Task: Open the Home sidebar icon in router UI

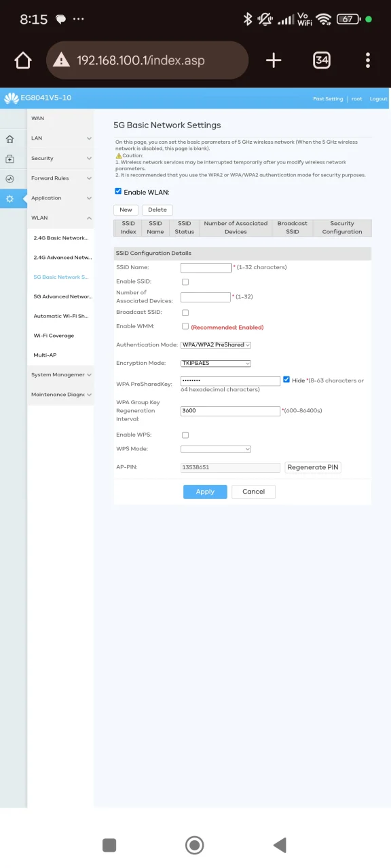Action: [10, 139]
